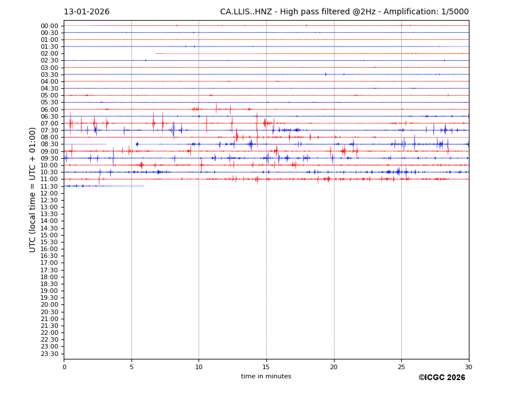Choose the 18:00 time row label
The width and height of the screenshot is (532, 399).
[x=49, y=277]
